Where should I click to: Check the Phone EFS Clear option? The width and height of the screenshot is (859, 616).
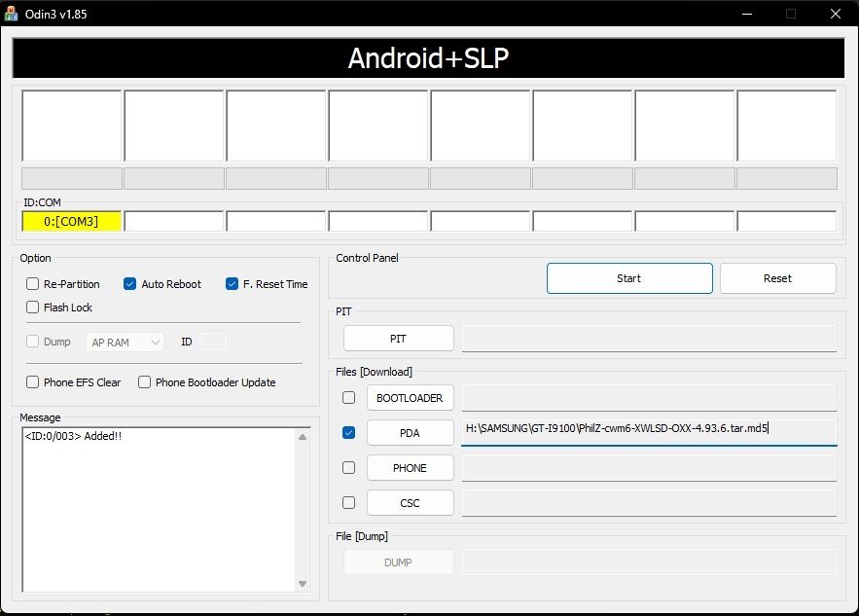[33, 382]
